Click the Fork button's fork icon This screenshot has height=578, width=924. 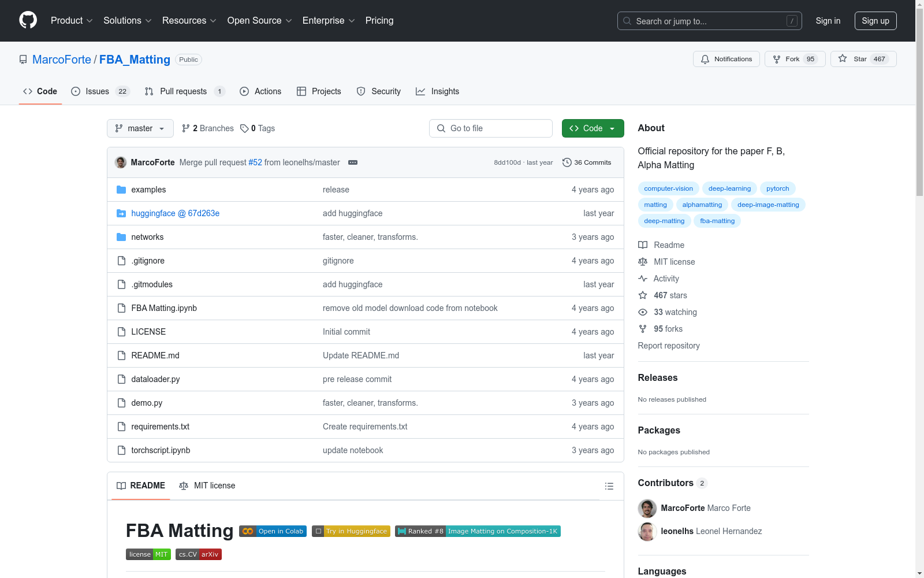pos(777,59)
